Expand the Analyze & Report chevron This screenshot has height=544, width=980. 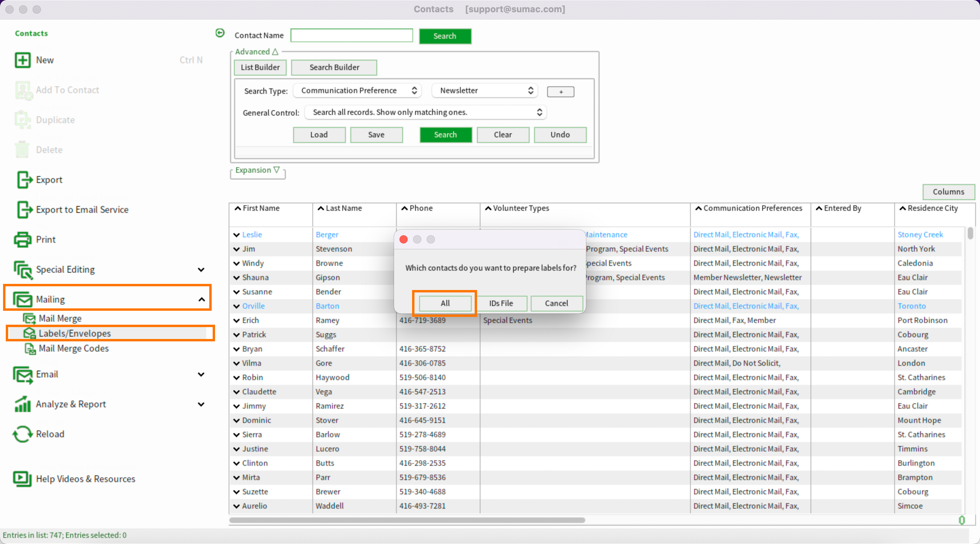tap(201, 404)
